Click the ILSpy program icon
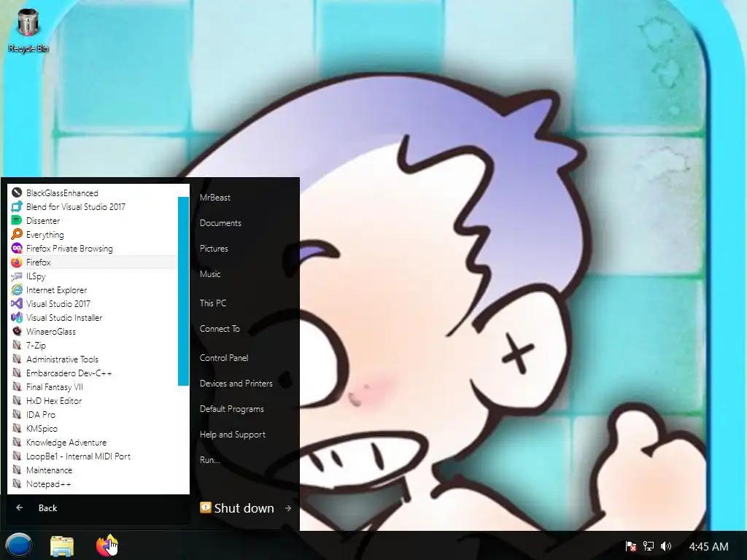 17,276
